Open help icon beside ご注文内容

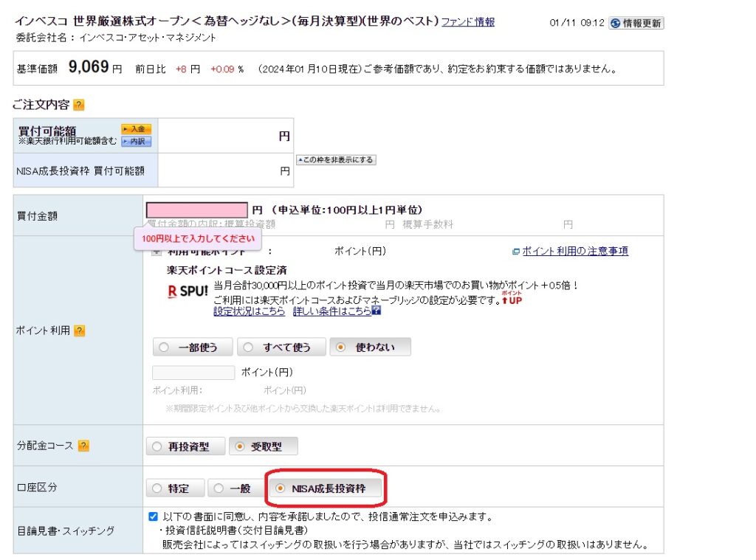tap(78, 105)
